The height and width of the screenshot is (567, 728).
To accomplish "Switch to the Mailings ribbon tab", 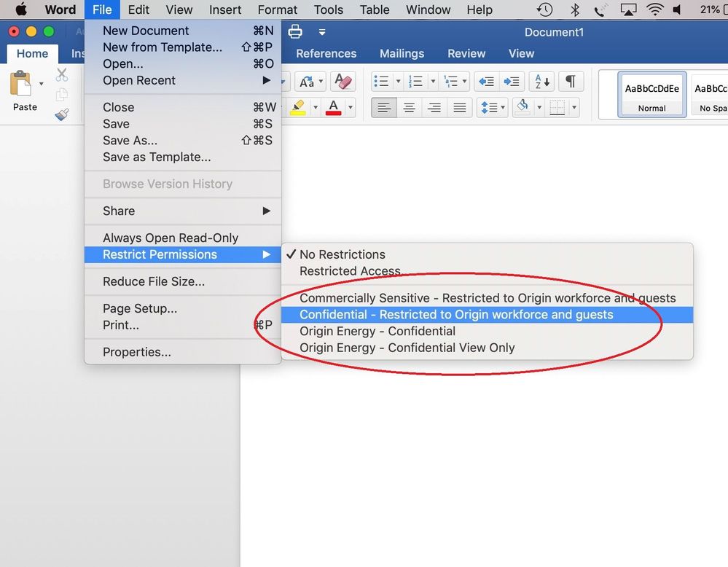I will 402,53.
